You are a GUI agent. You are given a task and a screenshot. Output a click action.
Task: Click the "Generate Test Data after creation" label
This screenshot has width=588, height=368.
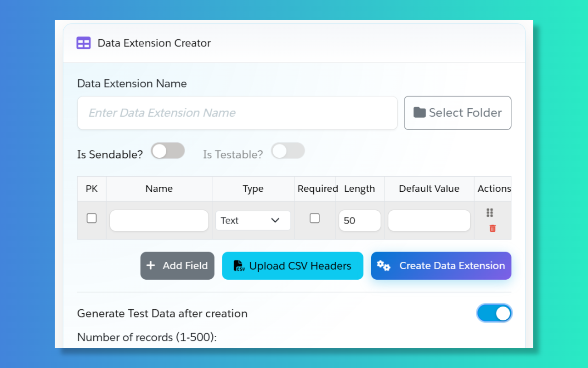coord(162,313)
